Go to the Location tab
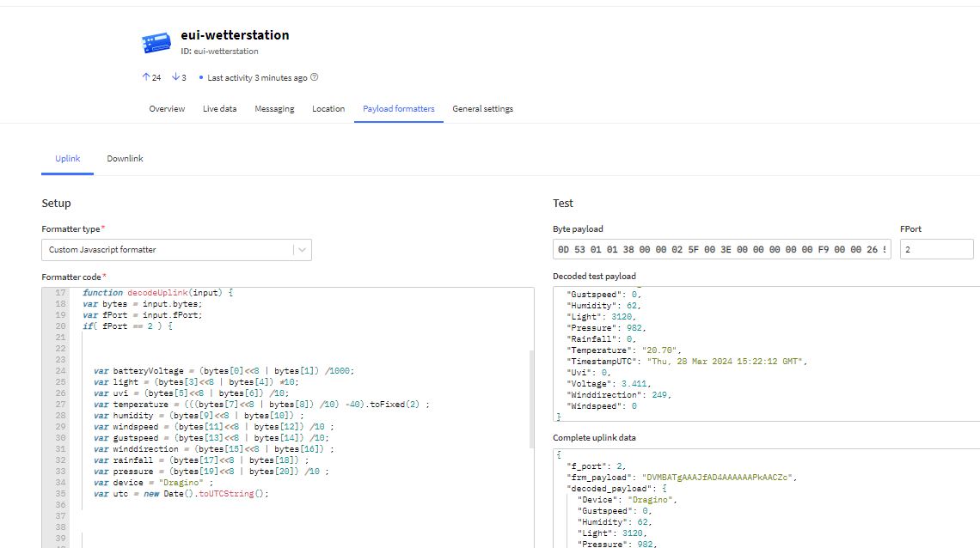This screenshot has width=980, height=548. (328, 108)
